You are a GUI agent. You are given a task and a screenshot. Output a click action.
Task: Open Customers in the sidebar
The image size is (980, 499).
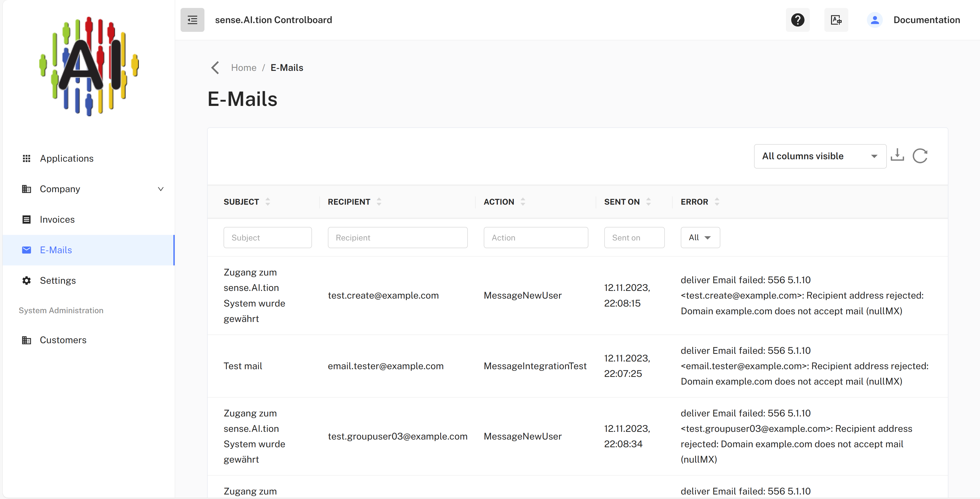(88, 340)
